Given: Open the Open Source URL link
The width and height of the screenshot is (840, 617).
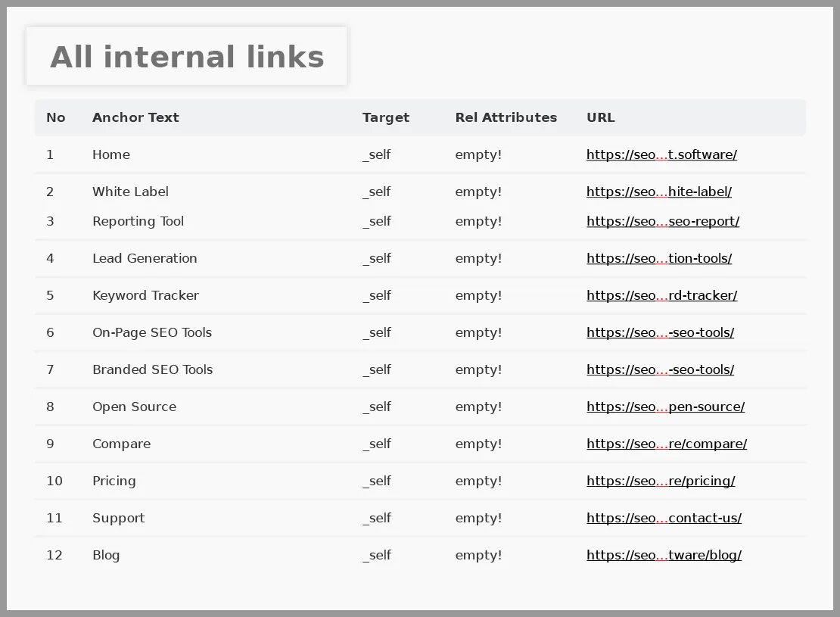Looking at the screenshot, I should (665, 407).
